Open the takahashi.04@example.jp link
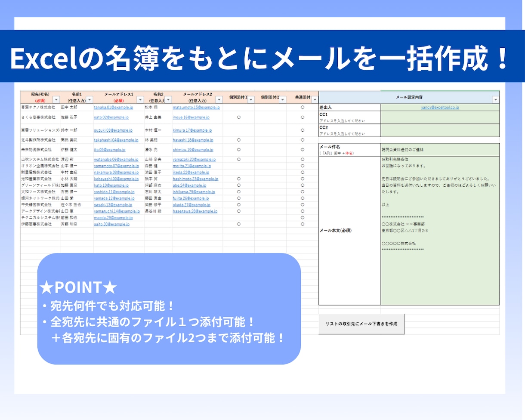The width and height of the screenshot is (525, 420). [116, 140]
